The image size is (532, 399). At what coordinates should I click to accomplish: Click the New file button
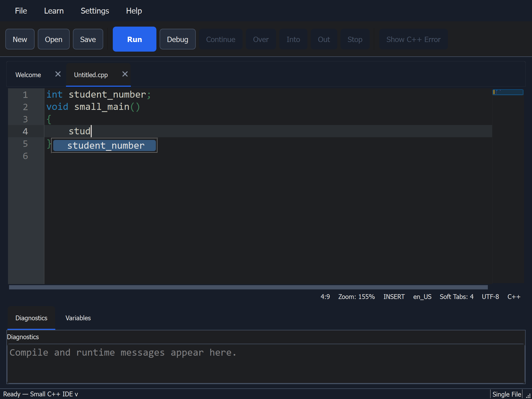click(20, 39)
